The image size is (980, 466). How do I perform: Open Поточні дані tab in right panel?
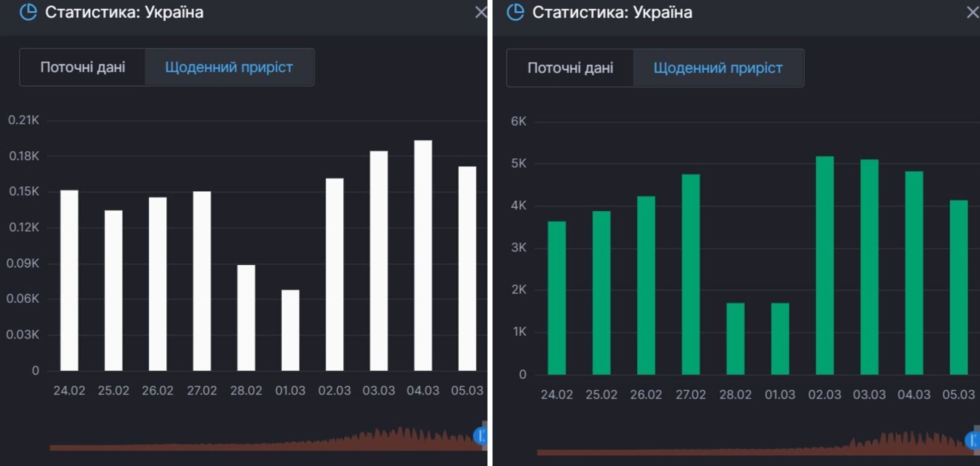[570, 68]
